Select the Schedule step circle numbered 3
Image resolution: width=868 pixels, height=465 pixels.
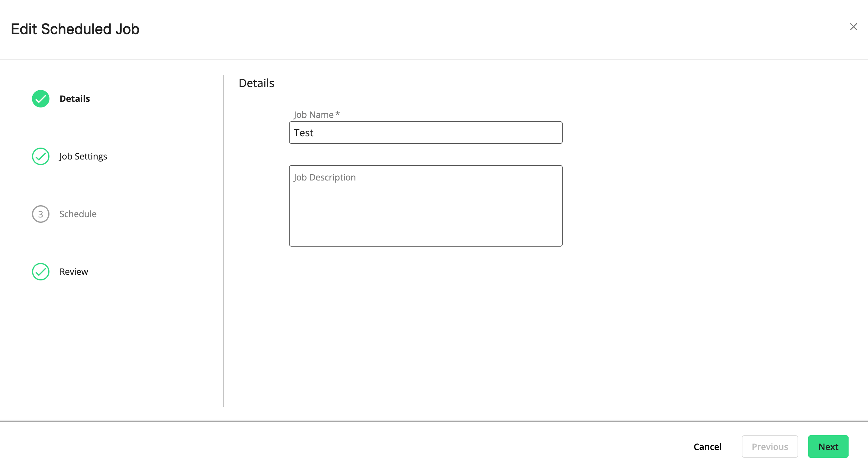click(40, 214)
